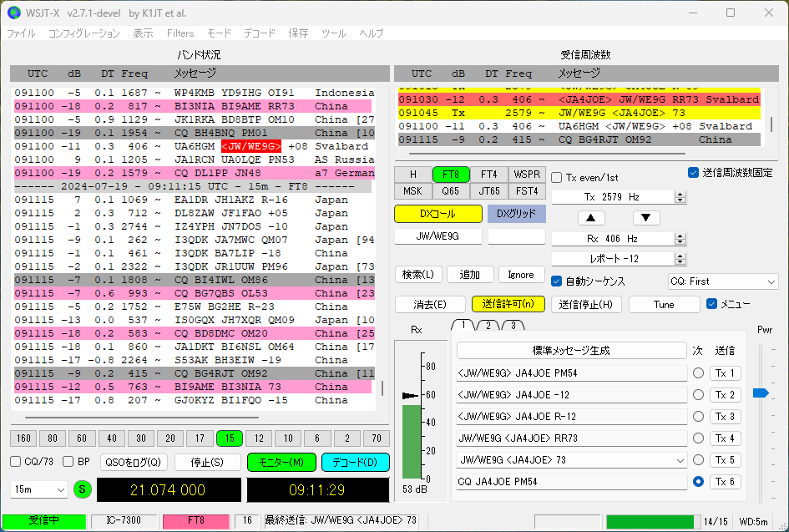
Task: Click the yellow DXコール button
Action: pyautogui.click(x=438, y=214)
